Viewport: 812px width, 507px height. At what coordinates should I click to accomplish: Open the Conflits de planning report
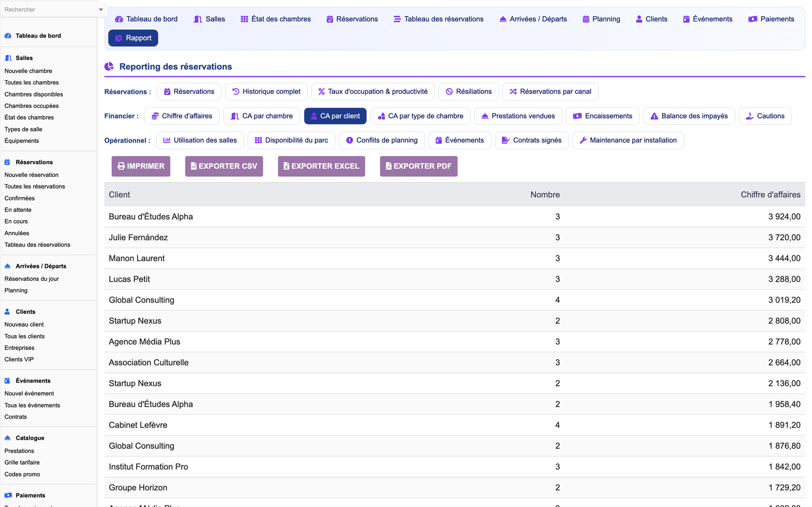click(x=382, y=140)
